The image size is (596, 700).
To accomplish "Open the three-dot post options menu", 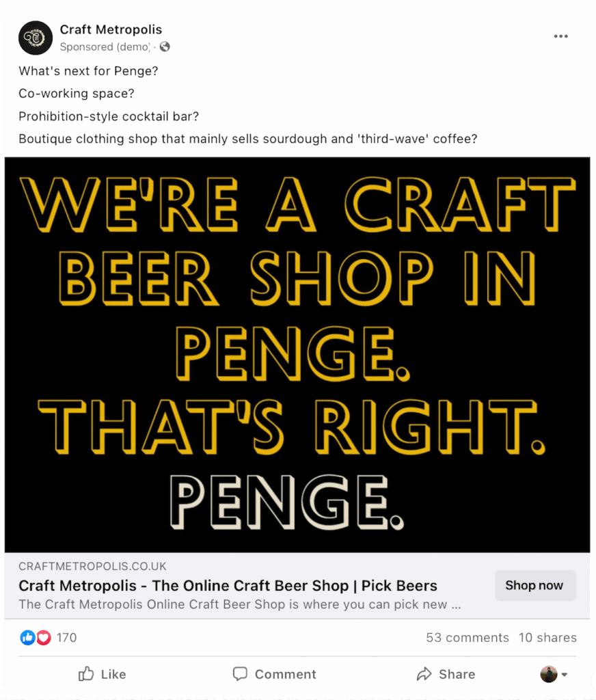I will coord(561,37).
